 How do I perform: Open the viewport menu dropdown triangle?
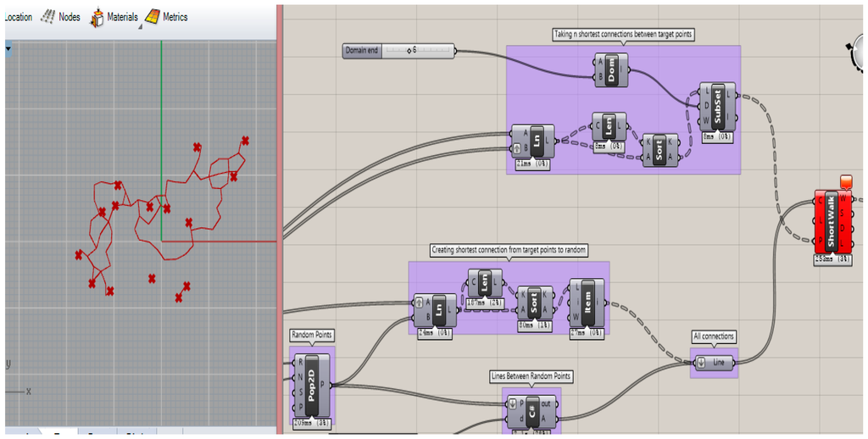point(8,49)
